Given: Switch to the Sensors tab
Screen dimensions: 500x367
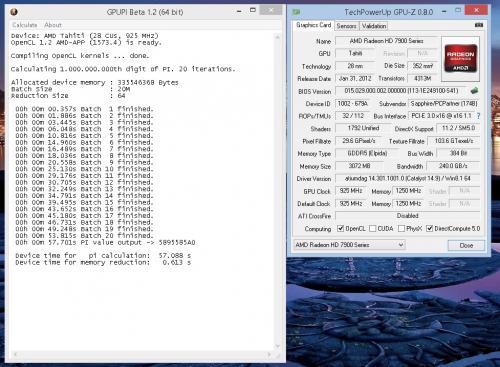Looking at the screenshot, I should pos(346,26).
